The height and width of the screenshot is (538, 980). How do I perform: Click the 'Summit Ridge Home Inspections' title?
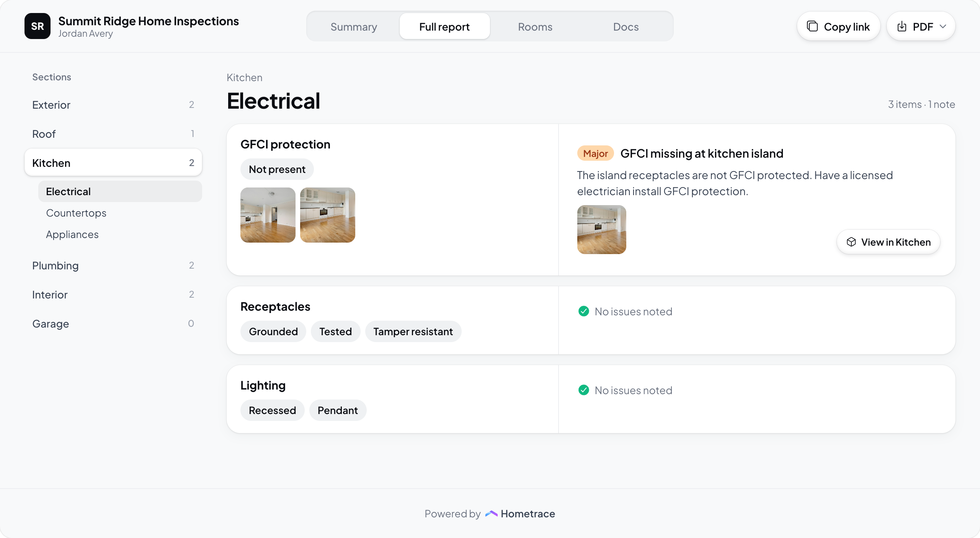[149, 21]
